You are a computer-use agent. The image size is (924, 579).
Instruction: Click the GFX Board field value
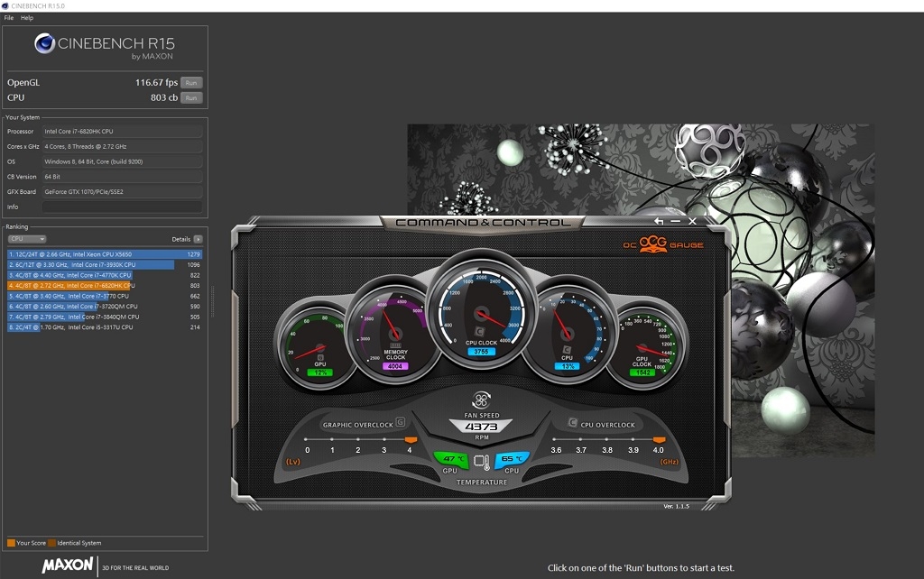(122, 191)
